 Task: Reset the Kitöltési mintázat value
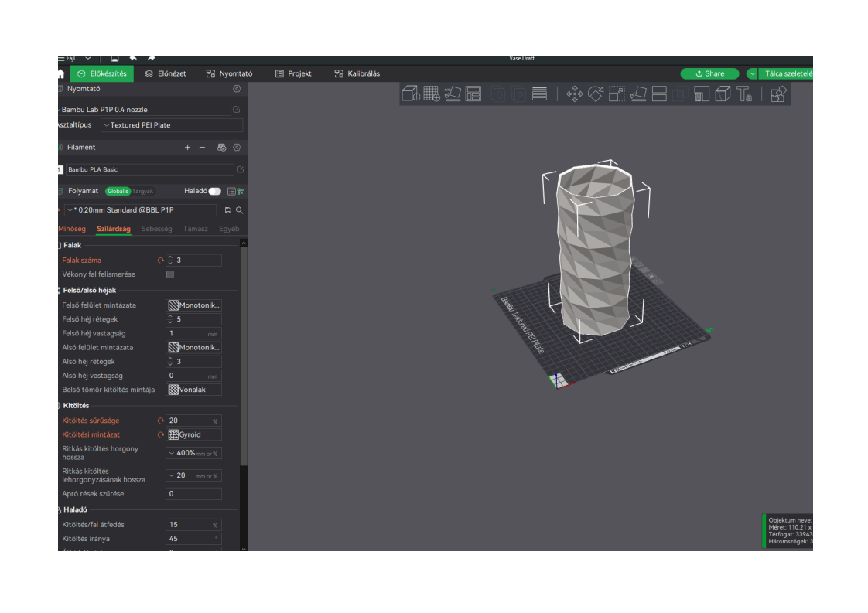161,435
